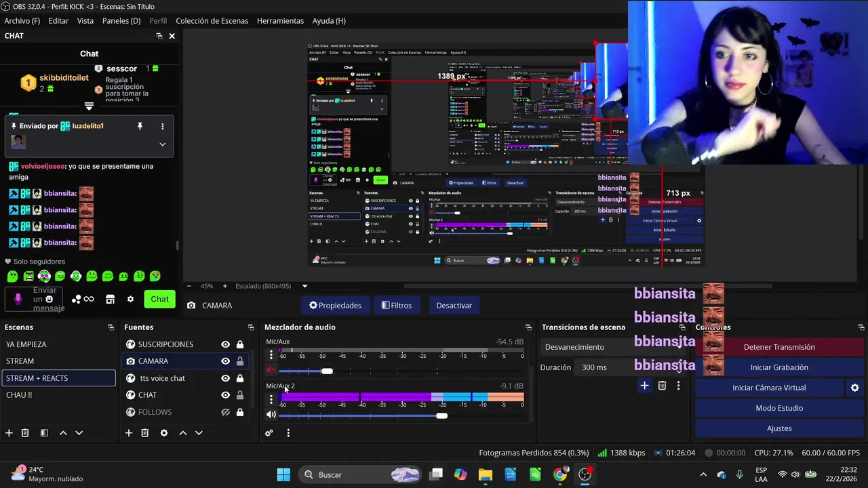Viewport: 868px width, 488px height.
Task: Click Iniciar Cámara Virtual button
Action: click(769, 388)
